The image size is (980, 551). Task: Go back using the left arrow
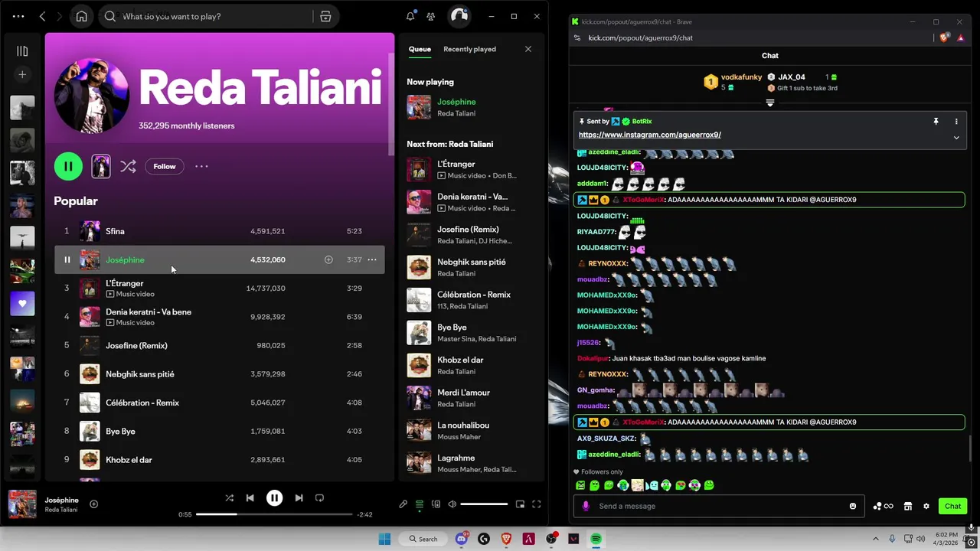click(43, 16)
